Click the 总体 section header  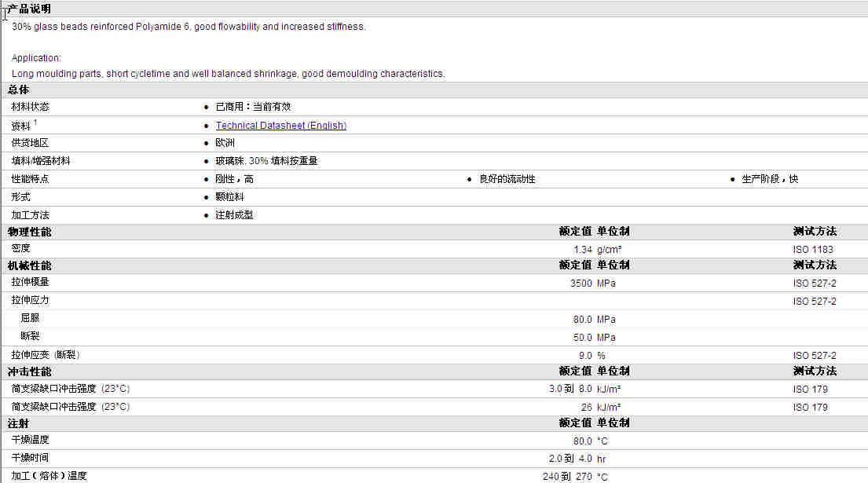coord(19,90)
